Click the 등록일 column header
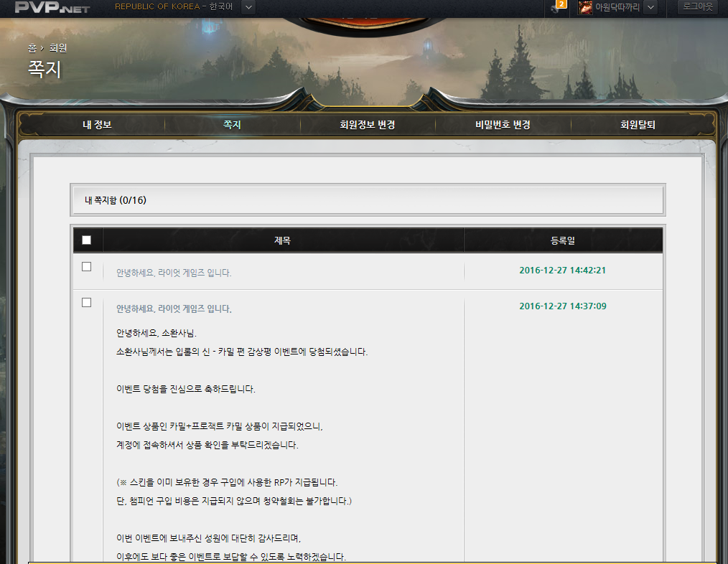 [x=563, y=240]
